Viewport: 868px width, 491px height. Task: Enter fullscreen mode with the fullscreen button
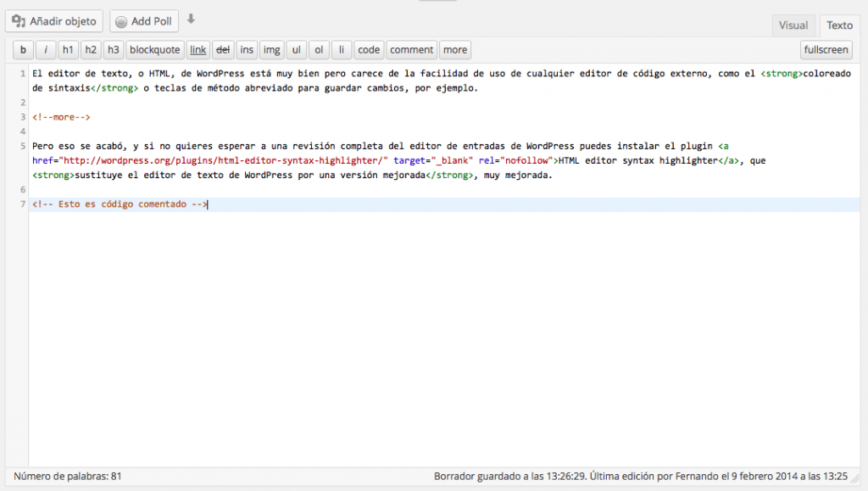[x=826, y=49]
